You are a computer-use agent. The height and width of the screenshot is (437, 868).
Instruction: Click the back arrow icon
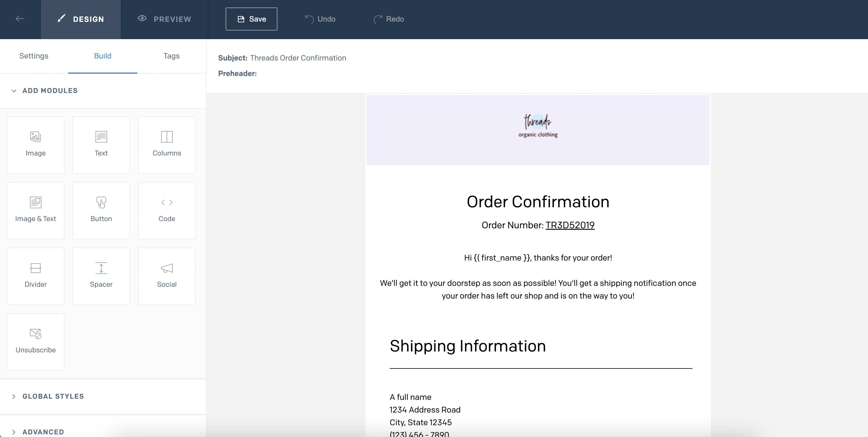click(x=20, y=19)
